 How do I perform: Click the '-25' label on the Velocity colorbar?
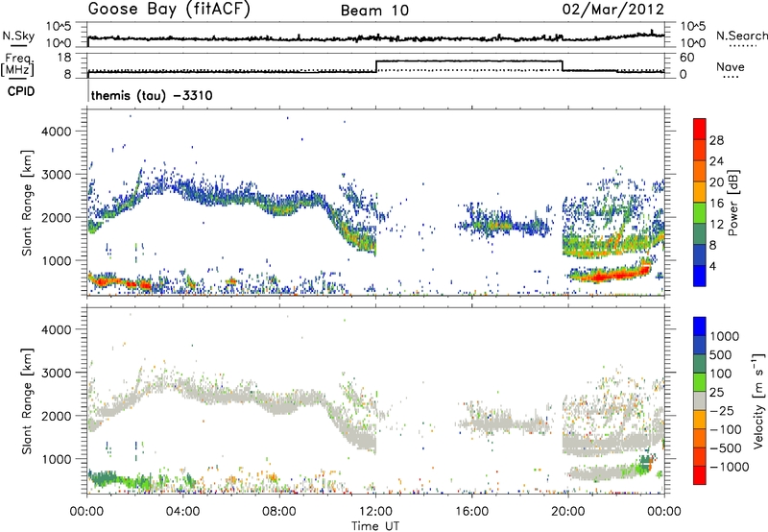coord(722,410)
